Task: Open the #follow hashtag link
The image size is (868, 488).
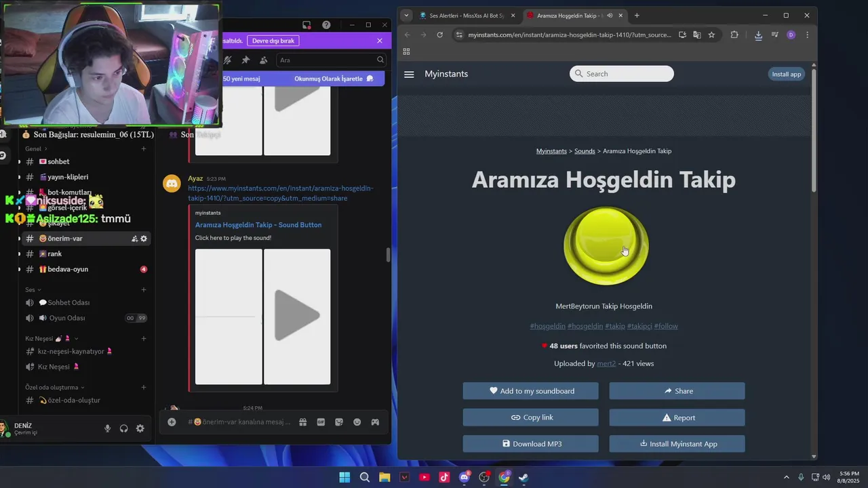Action: coord(666,326)
